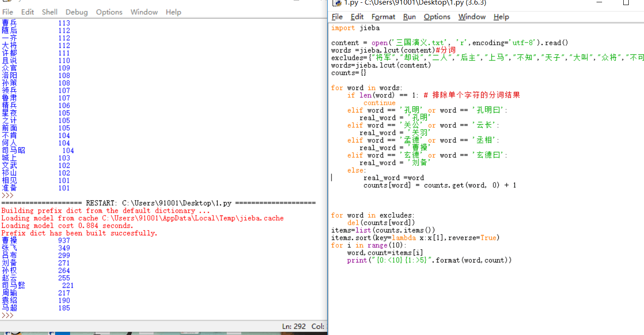Open the Window menu in the editor window

[x=472, y=17]
